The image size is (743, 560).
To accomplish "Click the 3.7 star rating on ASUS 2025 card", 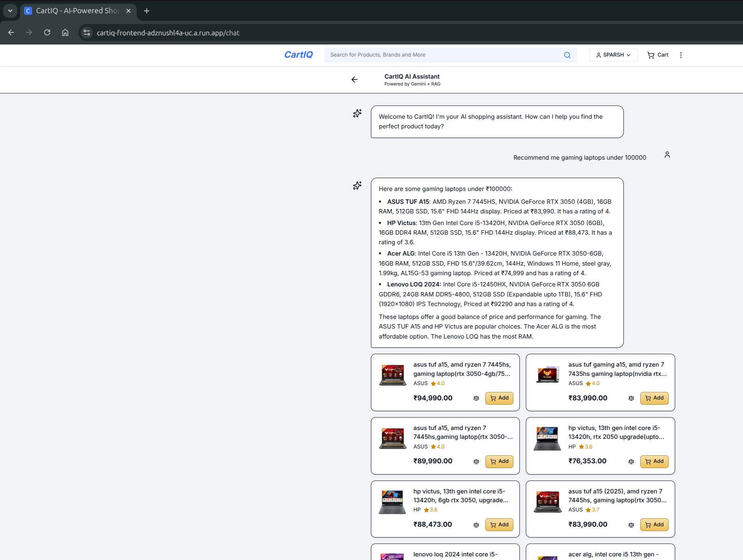I will click(592, 510).
